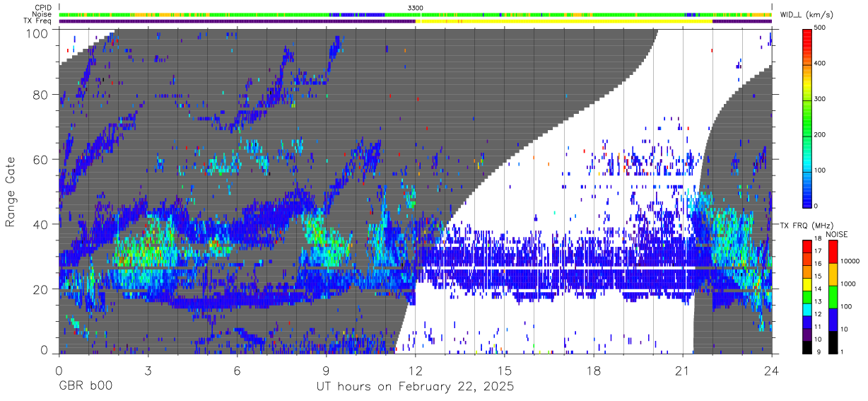Click the 11 label in TX FRQ legend
Image resolution: width=868 pixels, height=401 pixels.
(x=819, y=327)
